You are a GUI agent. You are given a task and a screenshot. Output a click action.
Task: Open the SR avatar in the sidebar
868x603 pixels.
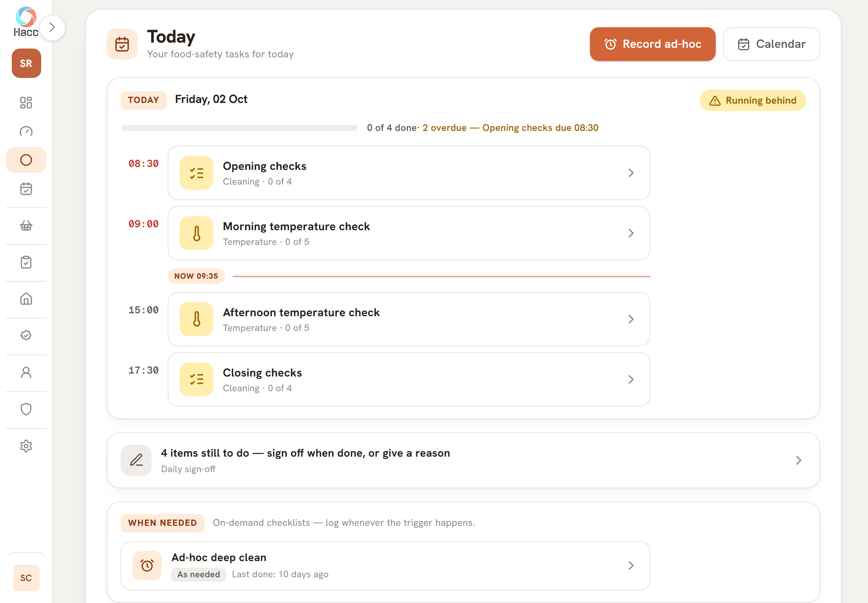26,63
